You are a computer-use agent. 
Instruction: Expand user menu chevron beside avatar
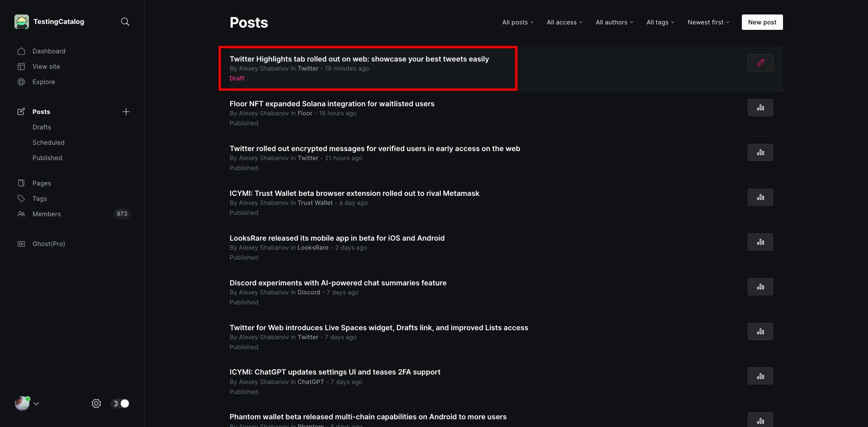36,403
